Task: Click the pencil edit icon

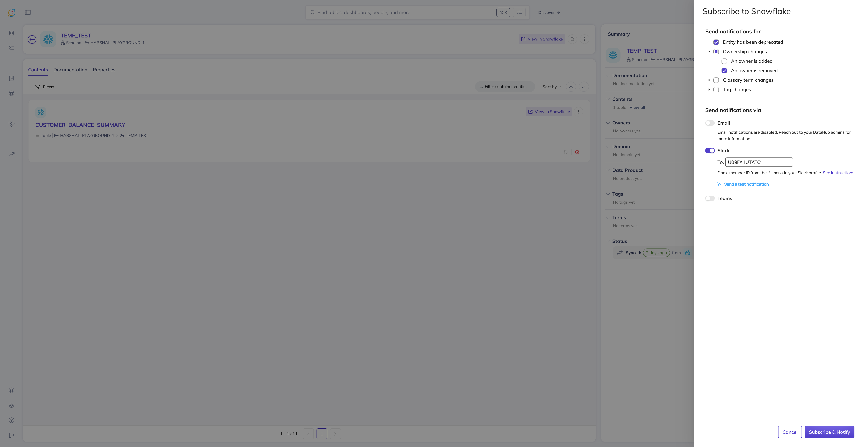Action: tap(584, 87)
